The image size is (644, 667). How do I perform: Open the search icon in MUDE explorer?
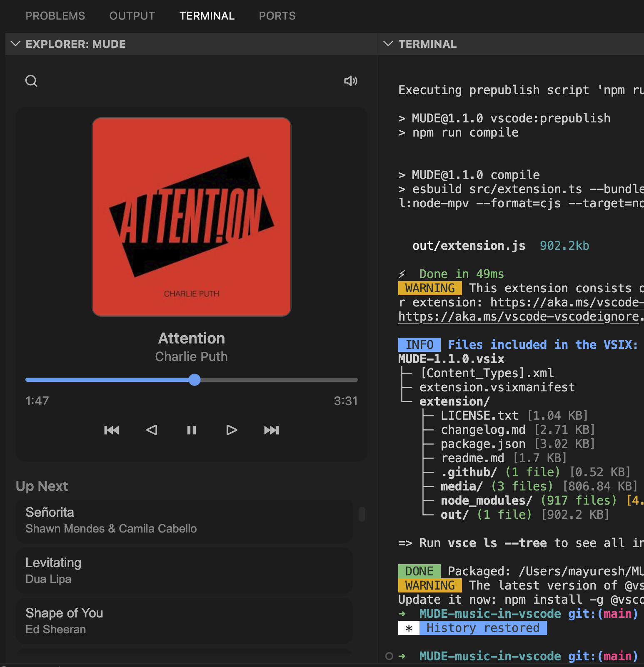pos(31,81)
